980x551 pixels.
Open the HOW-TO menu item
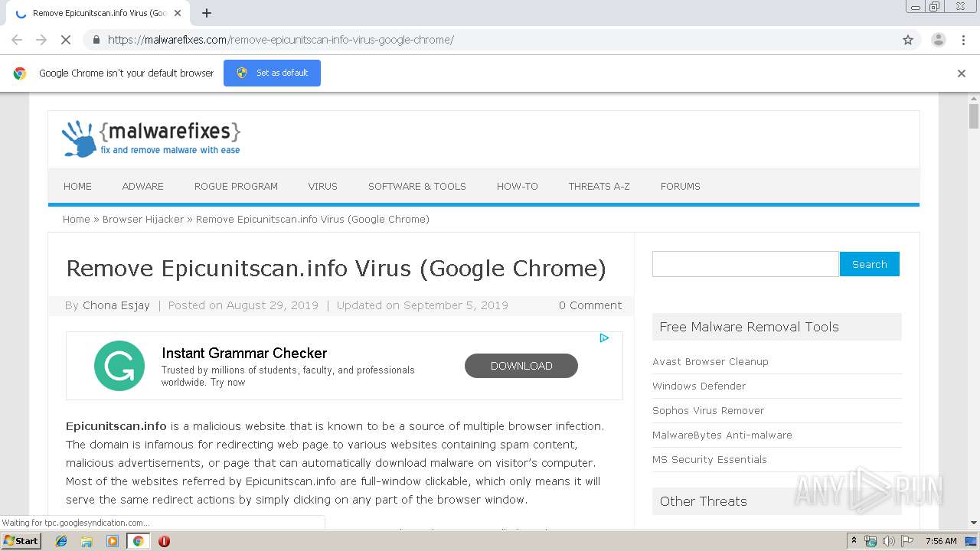pyautogui.click(x=517, y=186)
